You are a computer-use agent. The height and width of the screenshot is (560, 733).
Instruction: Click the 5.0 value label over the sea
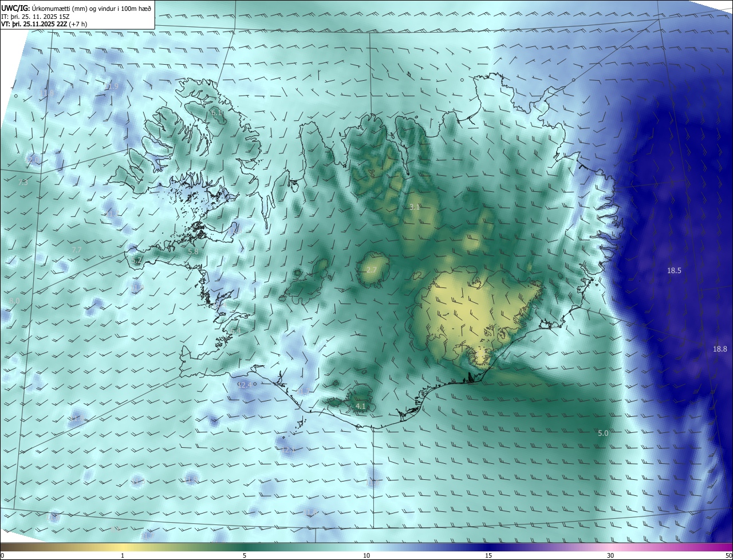tap(603, 433)
